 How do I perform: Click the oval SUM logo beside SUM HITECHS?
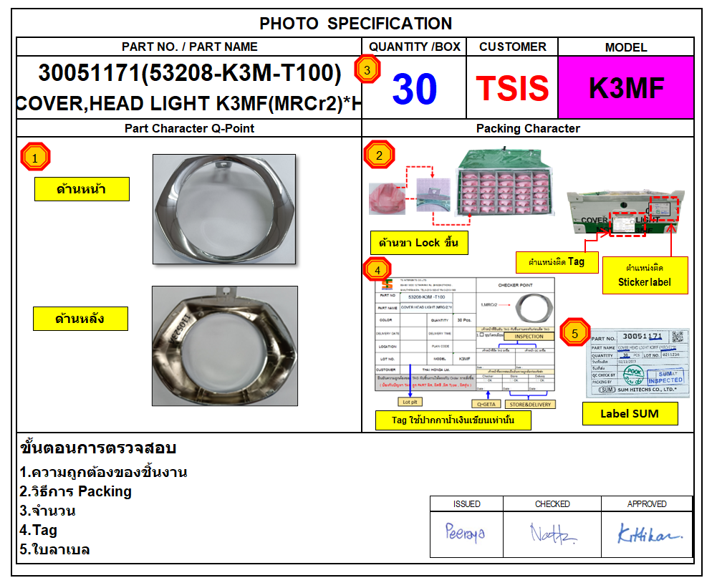tap(607, 390)
